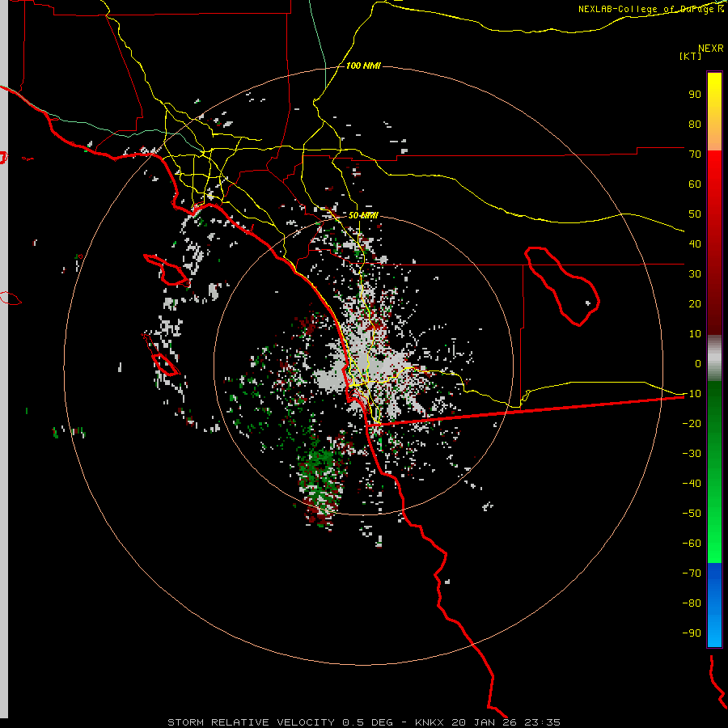Click the 80 value on velocity scale
Screen dimensions: 728x728
coord(695,124)
